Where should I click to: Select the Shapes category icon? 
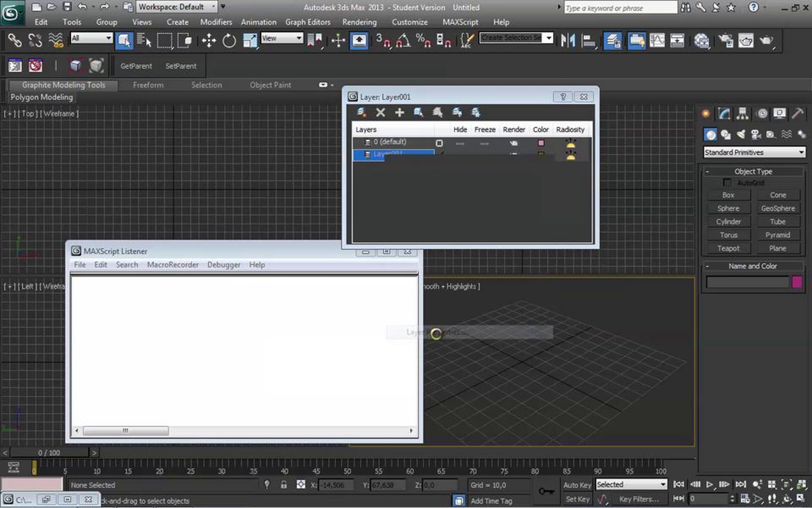(725, 135)
